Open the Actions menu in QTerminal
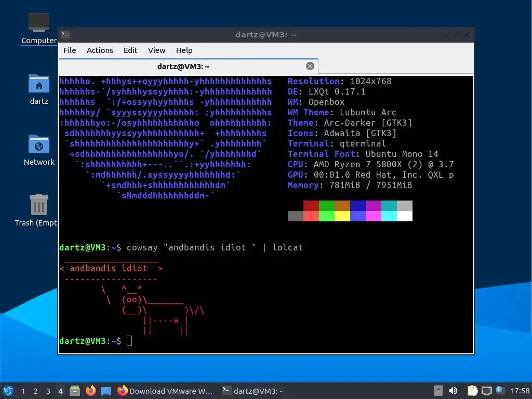 pos(100,50)
